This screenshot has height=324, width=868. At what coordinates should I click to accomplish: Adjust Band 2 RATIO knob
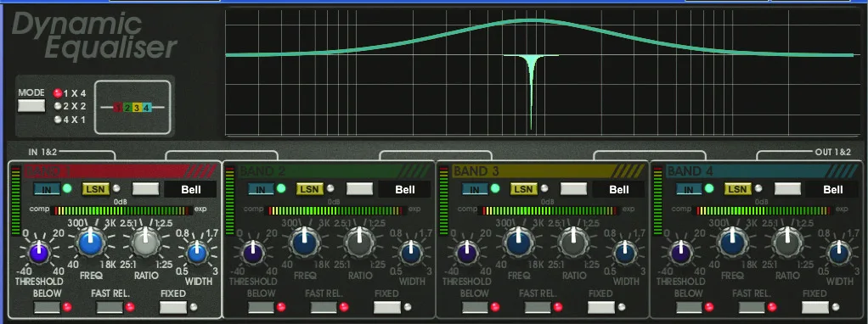pos(360,243)
